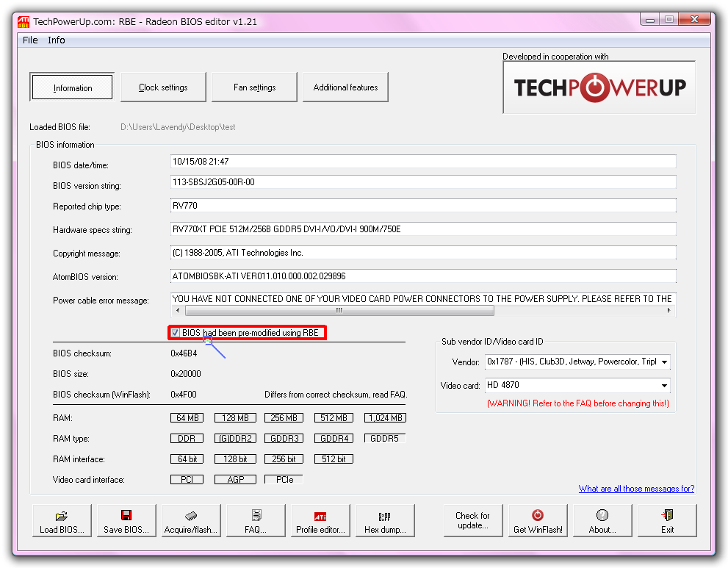The width and height of the screenshot is (728, 568).
Task: Click the Check for update button
Action: 472,521
